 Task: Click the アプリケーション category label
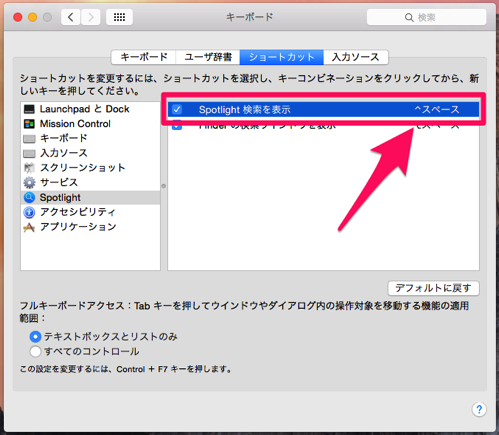tap(78, 227)
